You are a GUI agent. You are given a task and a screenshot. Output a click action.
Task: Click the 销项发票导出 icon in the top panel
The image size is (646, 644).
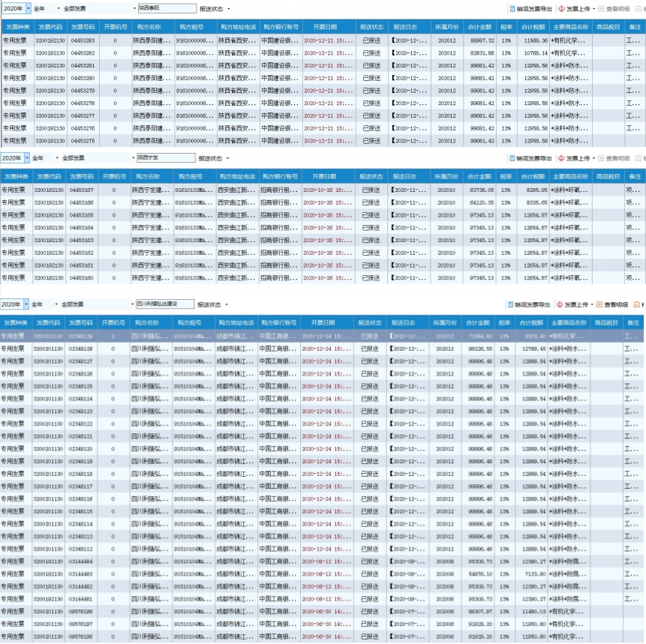(x=512, y=9)
